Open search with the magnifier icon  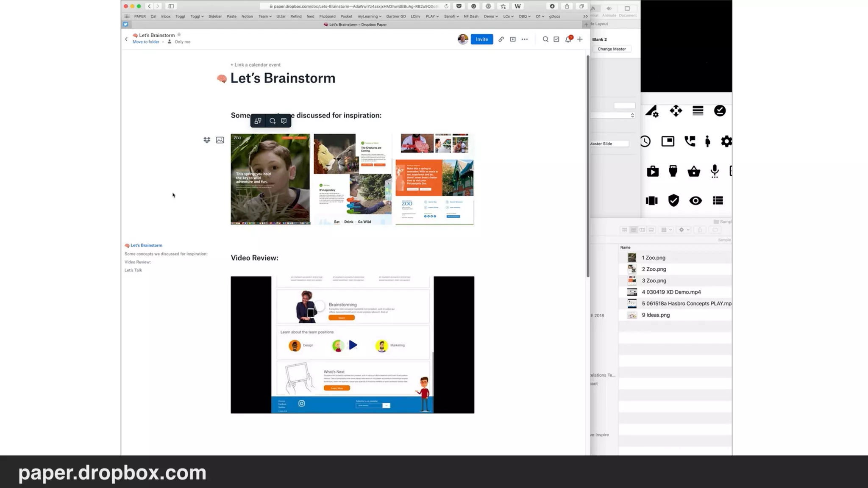click(x=545, y=39)
